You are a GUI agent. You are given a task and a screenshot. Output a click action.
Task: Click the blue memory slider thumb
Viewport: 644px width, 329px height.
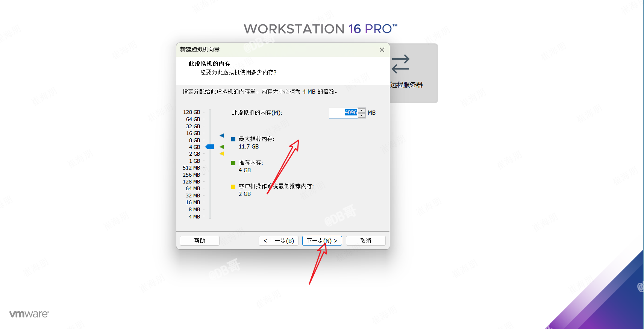click(x=210, y=147)
